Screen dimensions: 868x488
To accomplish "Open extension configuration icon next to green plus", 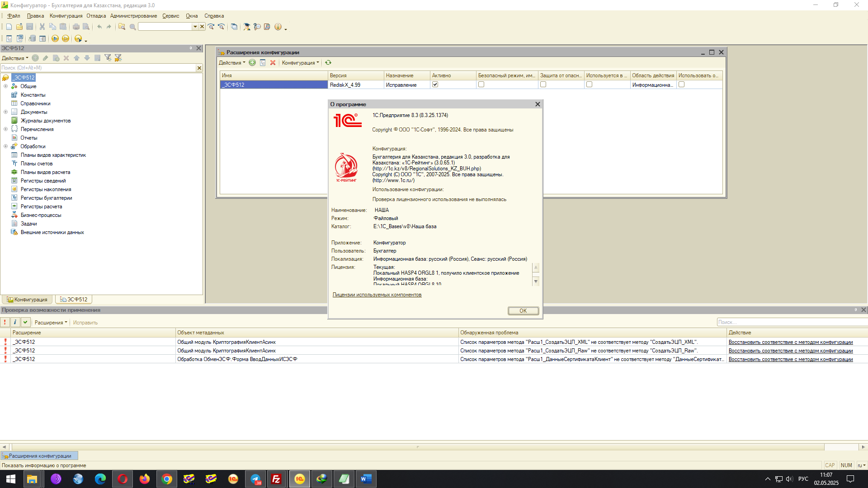I will point(263,63).
